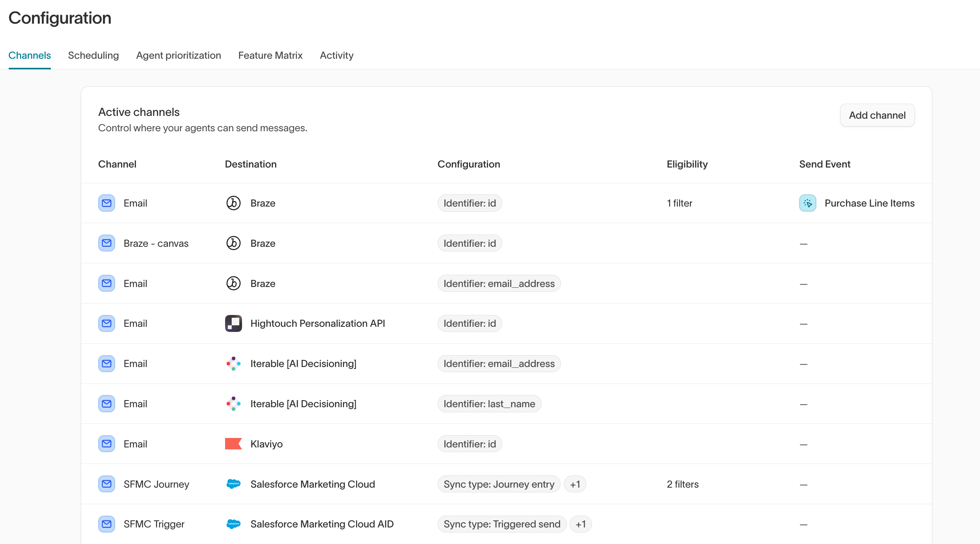Click the email icon in the SFMC Trigger row
The width and height of the screenshot is (980, 544).
[x=106, y=524]
